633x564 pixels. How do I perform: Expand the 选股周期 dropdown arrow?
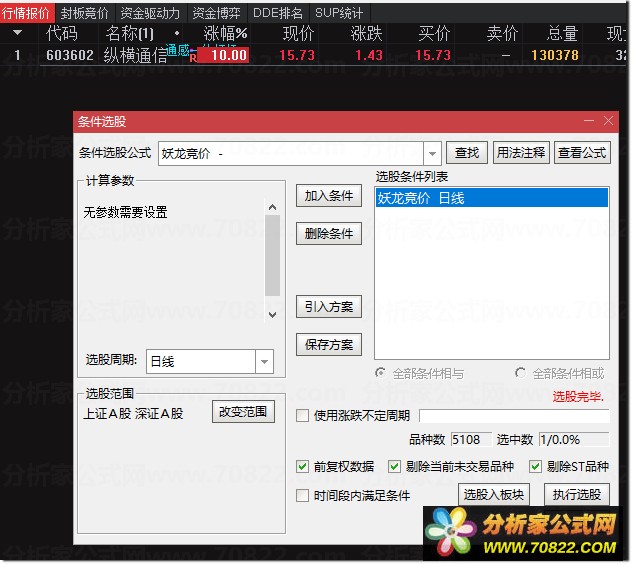point(265,362)
